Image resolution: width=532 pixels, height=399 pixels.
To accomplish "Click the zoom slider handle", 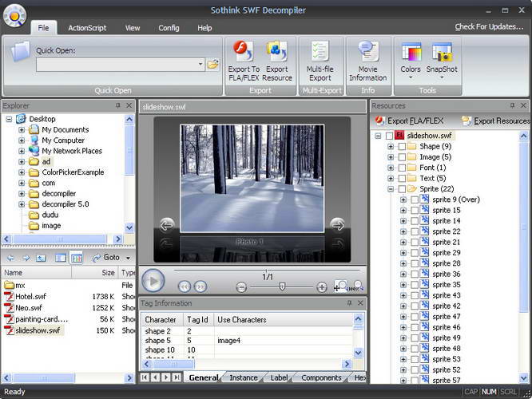I will click(282, 286).
